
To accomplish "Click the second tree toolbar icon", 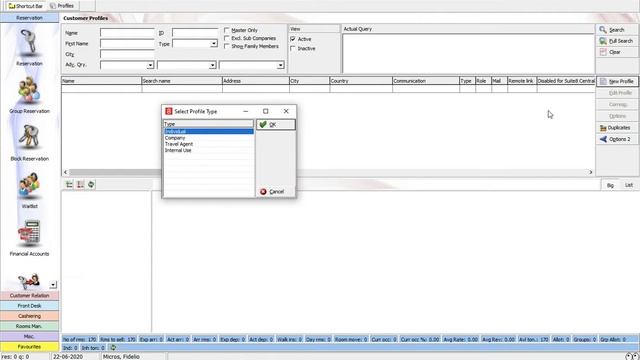I will (80, 184).
